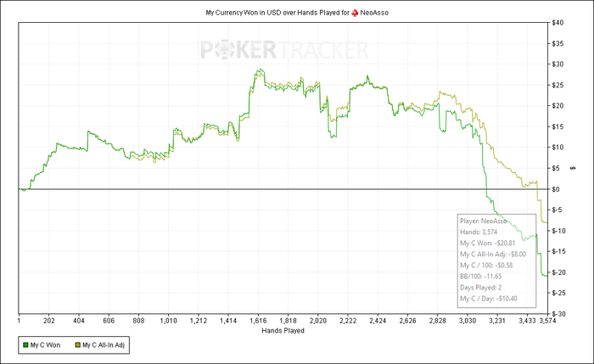The image size is (594, 364).
Task: Click the 2,424 x-axis tick label
Action: point(378,321)
